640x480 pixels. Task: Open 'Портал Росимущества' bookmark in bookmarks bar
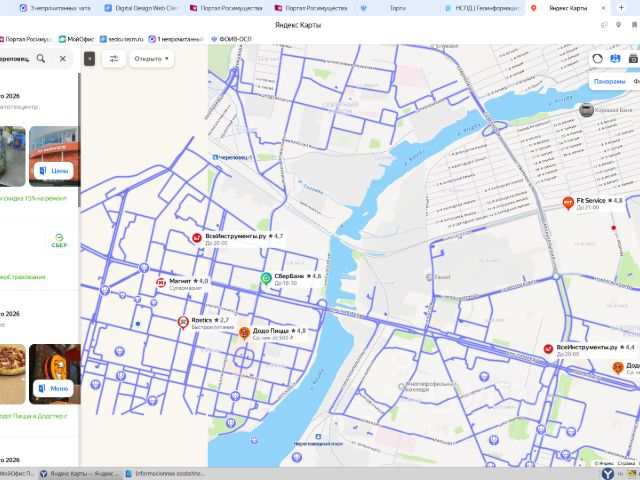click(25, 39)
